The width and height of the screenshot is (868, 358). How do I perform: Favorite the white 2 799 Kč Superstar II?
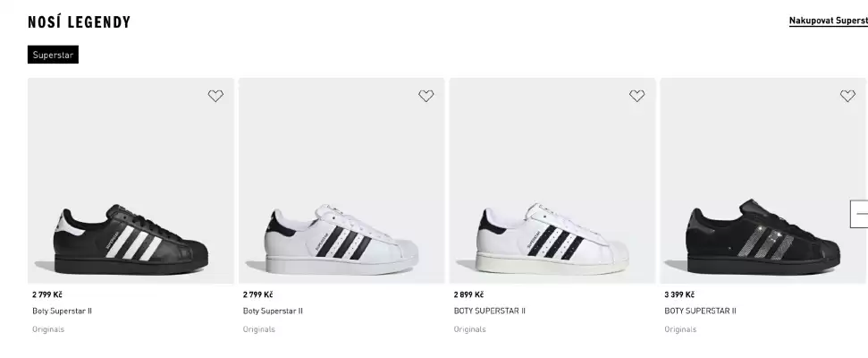426,96
